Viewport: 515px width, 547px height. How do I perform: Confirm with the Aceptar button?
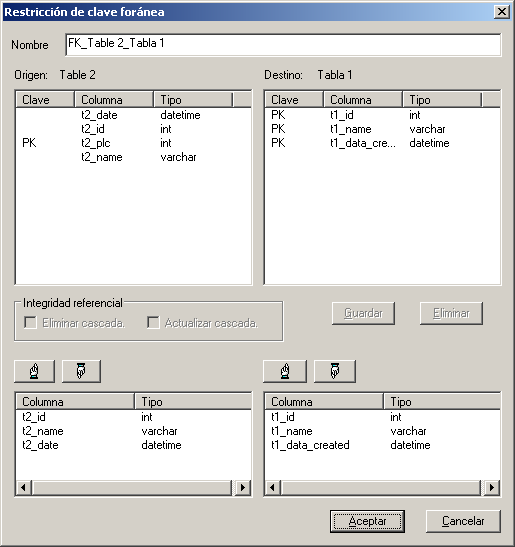coord(367,521)
